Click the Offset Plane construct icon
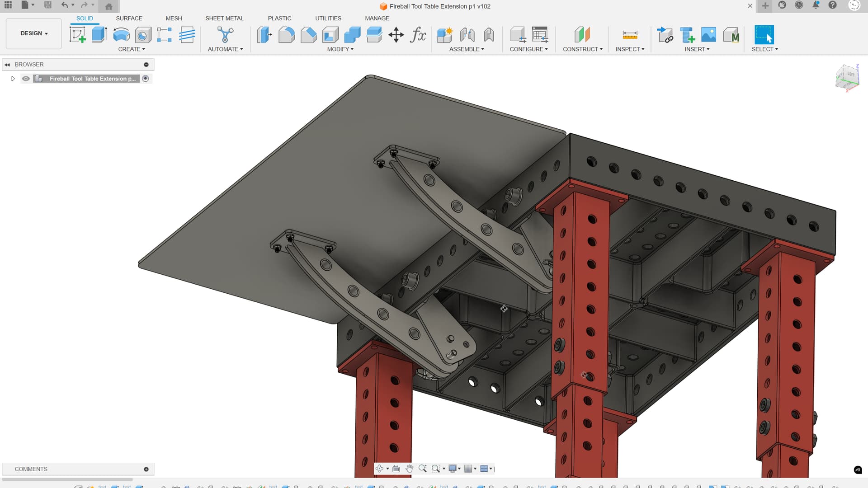Viewport: 868px width, 488px height. tap(582, 35)
